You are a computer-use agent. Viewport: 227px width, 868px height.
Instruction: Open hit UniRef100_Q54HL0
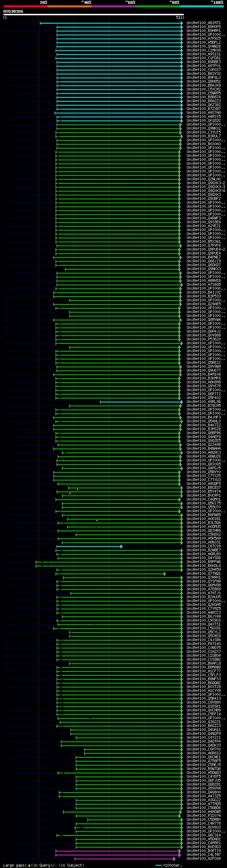click(x=204, y=421)
